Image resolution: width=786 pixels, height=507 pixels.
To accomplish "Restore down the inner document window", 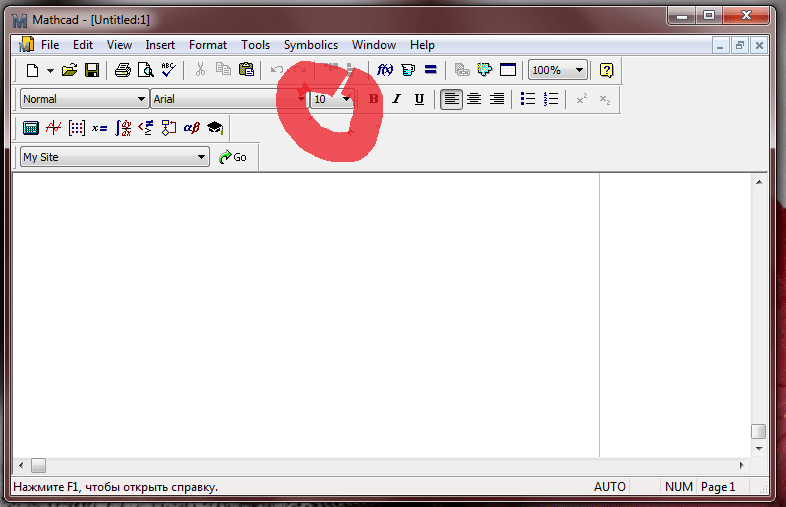I will (x=739, y=46).
